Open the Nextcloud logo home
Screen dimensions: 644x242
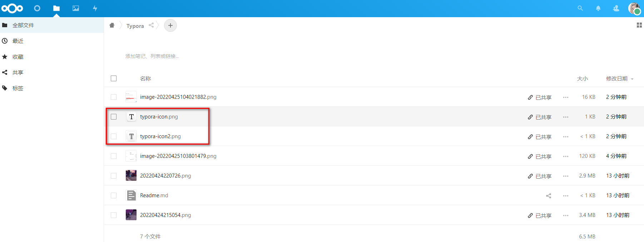(12, 8)
